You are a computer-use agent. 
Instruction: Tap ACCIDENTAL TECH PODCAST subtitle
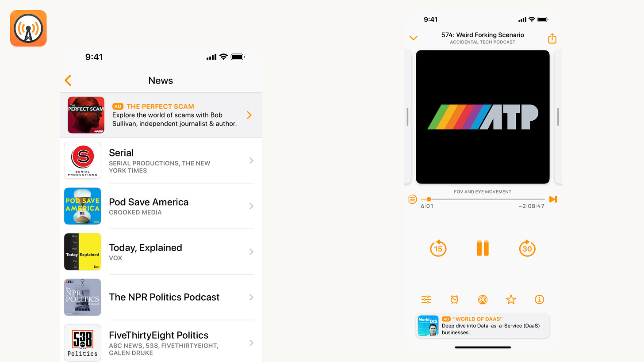pos(483,42)
